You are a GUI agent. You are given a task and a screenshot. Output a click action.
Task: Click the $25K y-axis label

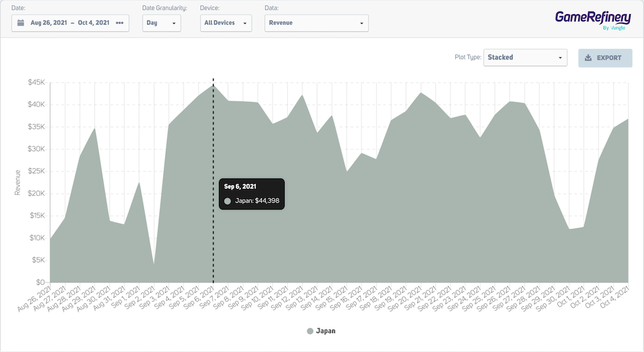coord(37,171)
